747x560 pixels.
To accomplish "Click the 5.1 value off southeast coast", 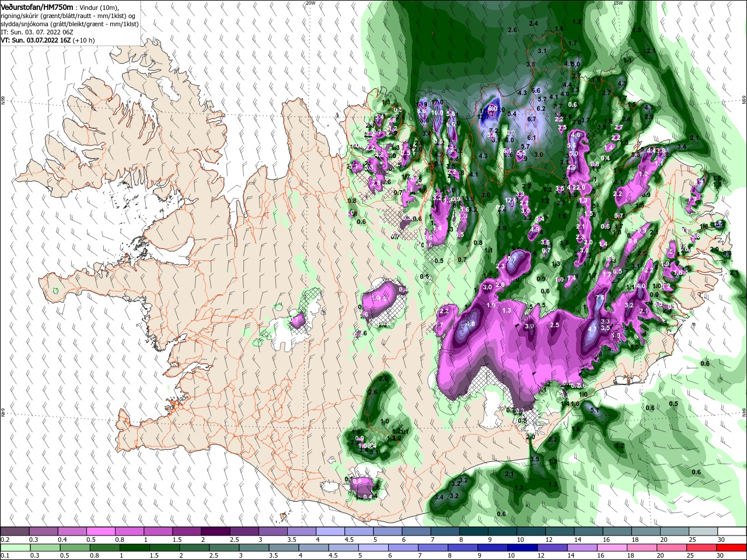I will pyautogui.click(x=595, y=410).
